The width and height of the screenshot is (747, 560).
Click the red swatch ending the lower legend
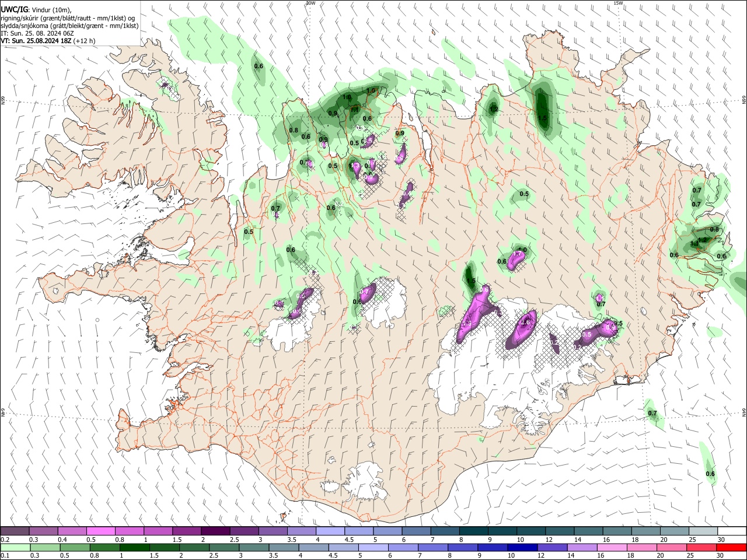click(732, 548)
